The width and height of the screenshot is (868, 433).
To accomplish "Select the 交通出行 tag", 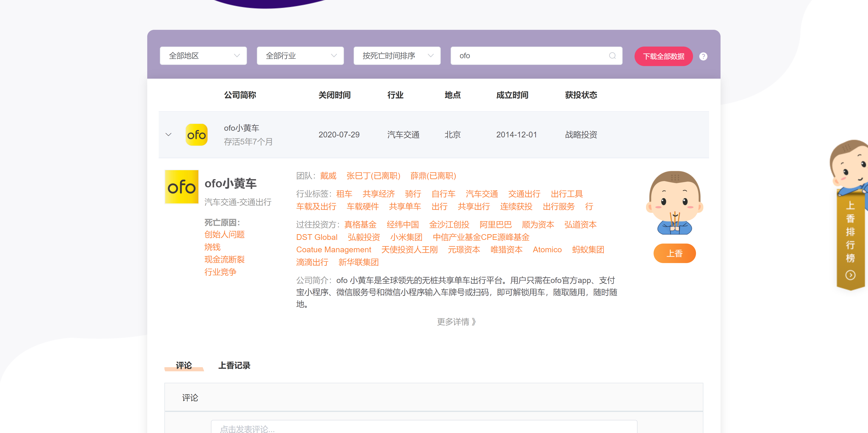I will pos(524,194).
